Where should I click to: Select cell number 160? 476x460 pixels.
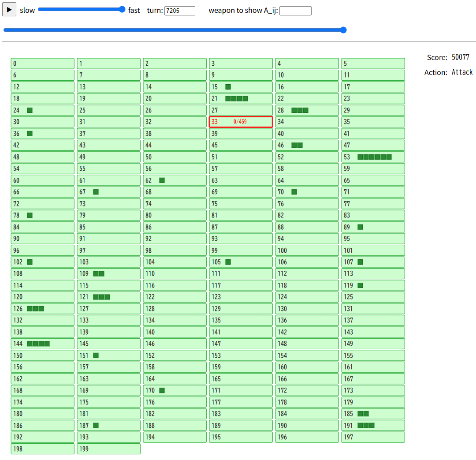point(307,367)
